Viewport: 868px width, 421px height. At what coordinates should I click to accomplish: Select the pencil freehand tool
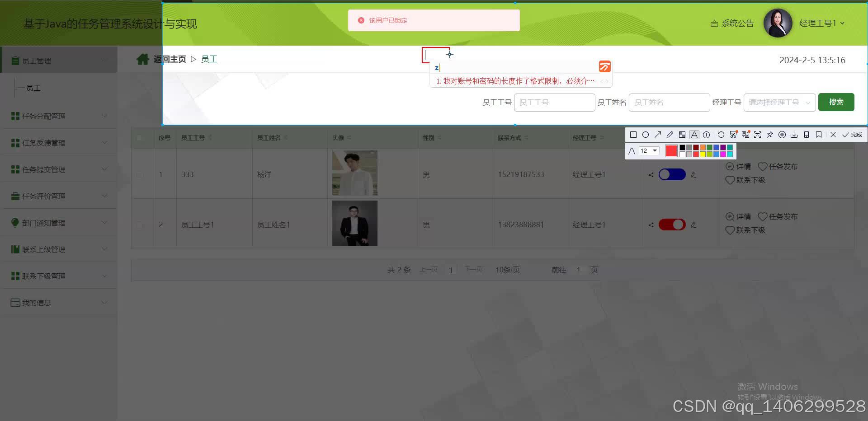point(670,134)
